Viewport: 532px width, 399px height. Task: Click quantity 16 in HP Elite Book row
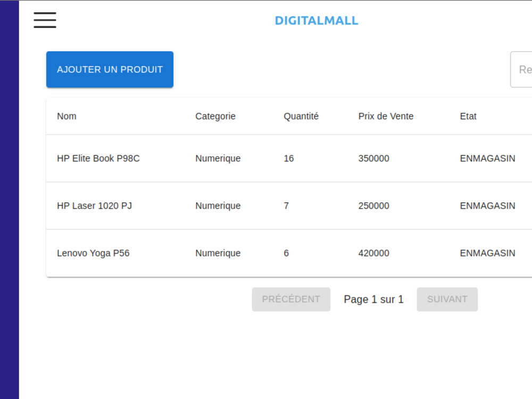(x=289, y=159)
